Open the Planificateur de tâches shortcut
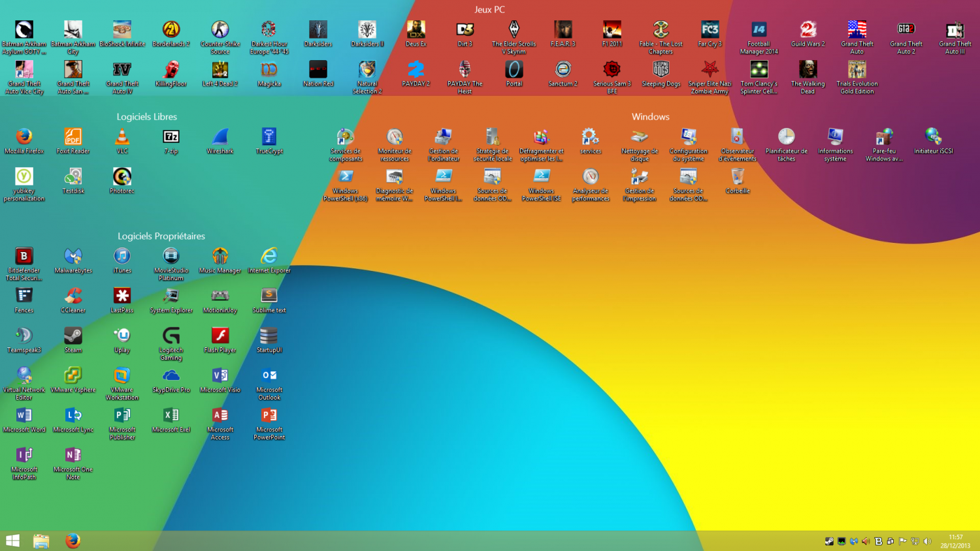 click(x=787, y=137)
